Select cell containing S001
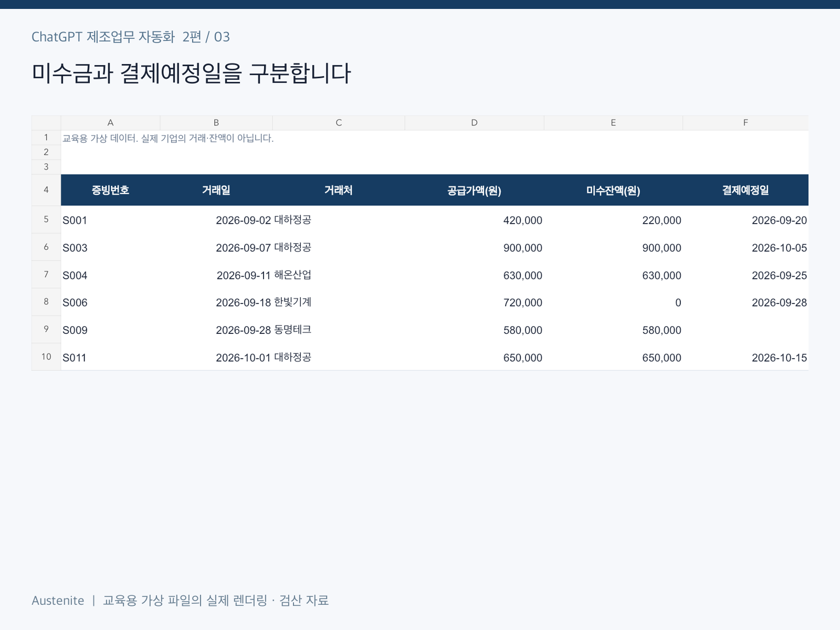The image size is (840, 630). click(x=110, y=220)
